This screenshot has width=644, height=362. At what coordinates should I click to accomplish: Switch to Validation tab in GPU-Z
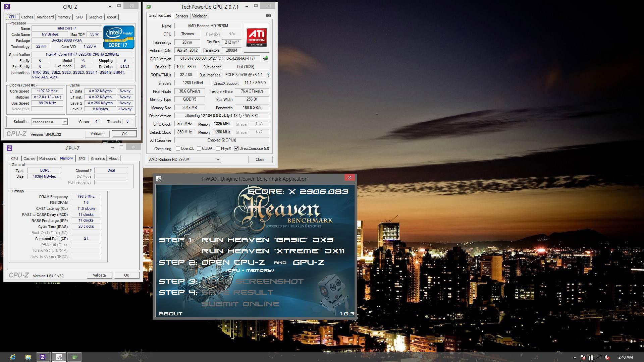click(200, 16)
